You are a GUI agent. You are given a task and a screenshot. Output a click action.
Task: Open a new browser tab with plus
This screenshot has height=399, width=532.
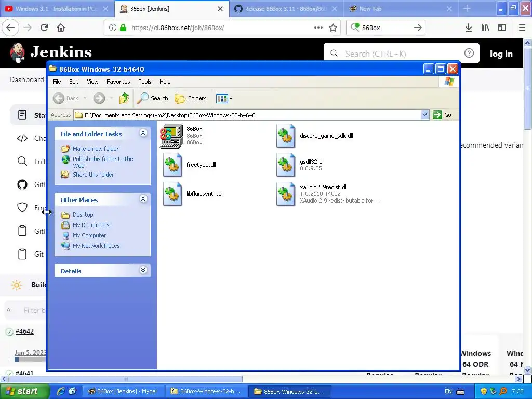(x=467, y=8)
